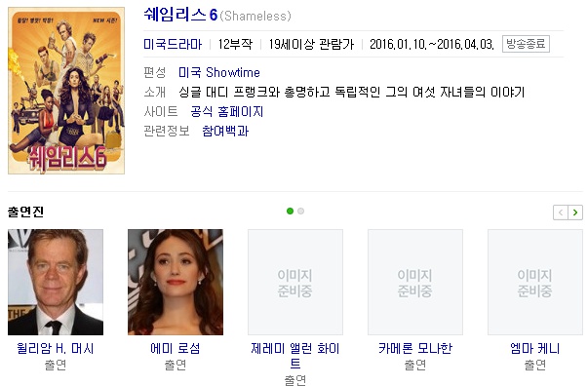This screenshot has width=588, height=386.
Task: Open the 참여백과 related info link
Action: [x=225, y=131]
